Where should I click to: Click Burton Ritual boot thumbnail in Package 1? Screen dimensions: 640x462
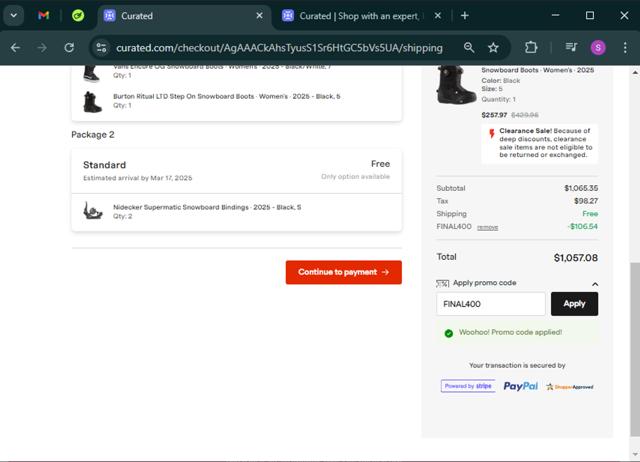point(92,102)
